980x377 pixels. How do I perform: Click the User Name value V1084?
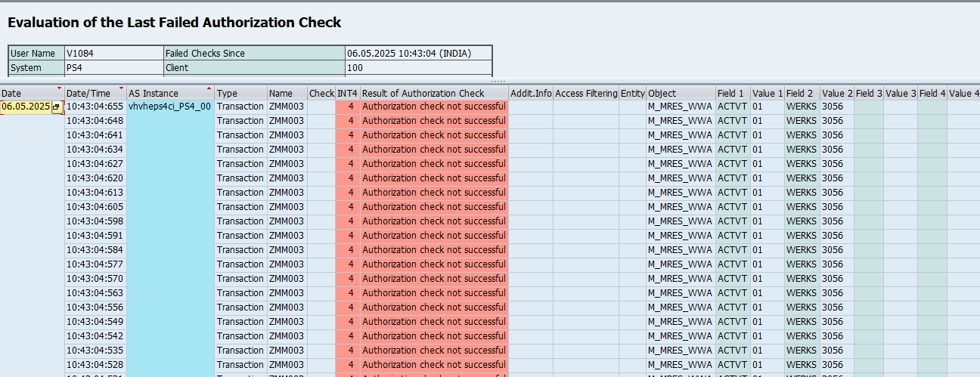[x=113, y=54]
